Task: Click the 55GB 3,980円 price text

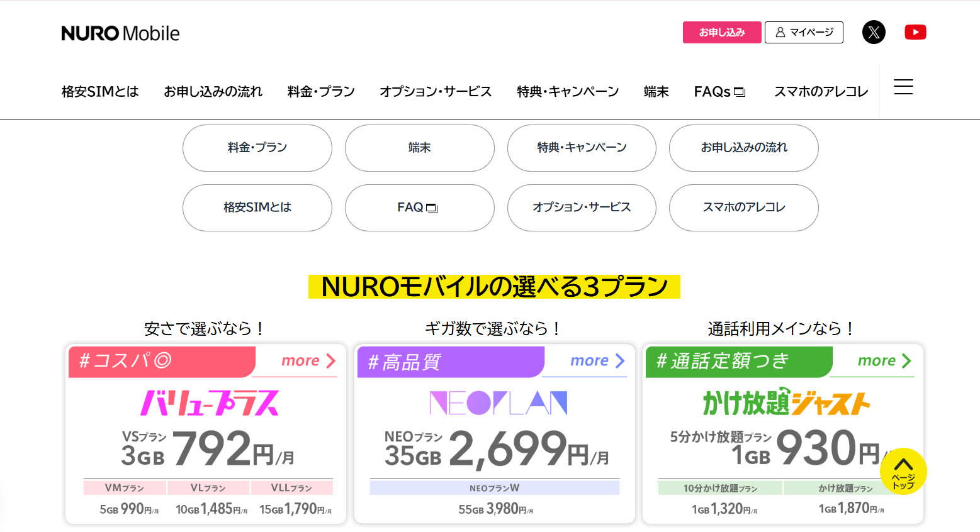Action: coord(496,509)
